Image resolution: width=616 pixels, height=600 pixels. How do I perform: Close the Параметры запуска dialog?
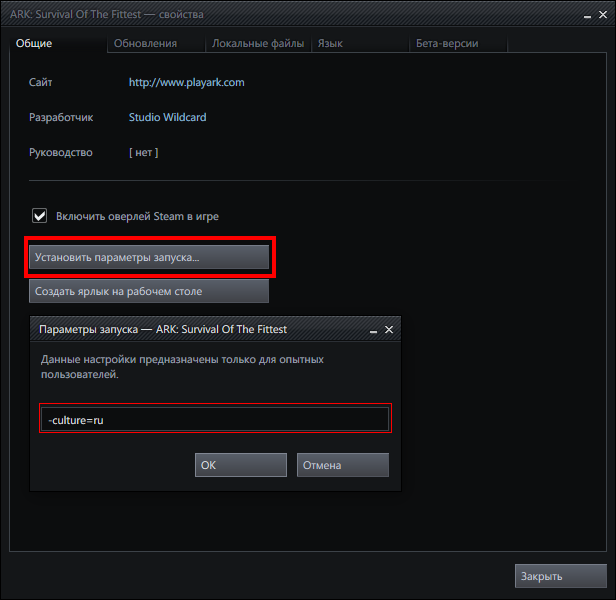(389, 330)
